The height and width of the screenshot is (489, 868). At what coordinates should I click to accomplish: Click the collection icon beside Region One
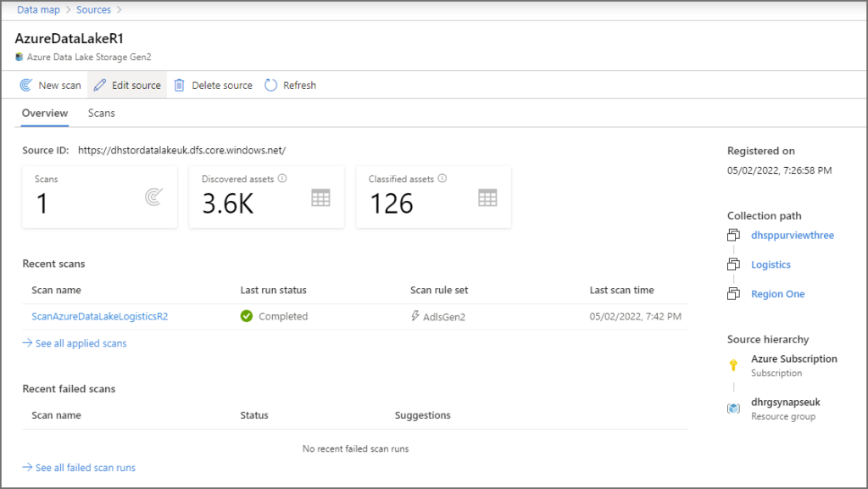(x=733, y=294)
